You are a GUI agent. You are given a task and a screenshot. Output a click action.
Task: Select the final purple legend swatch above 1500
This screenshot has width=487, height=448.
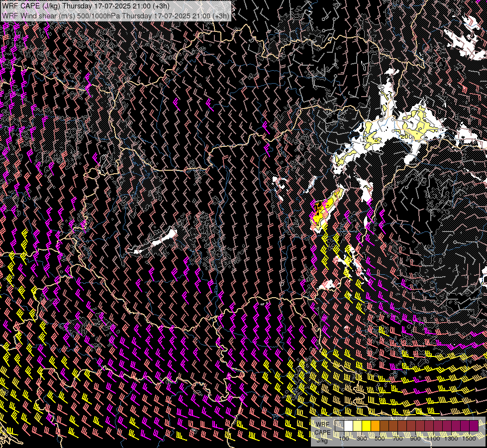474,426
